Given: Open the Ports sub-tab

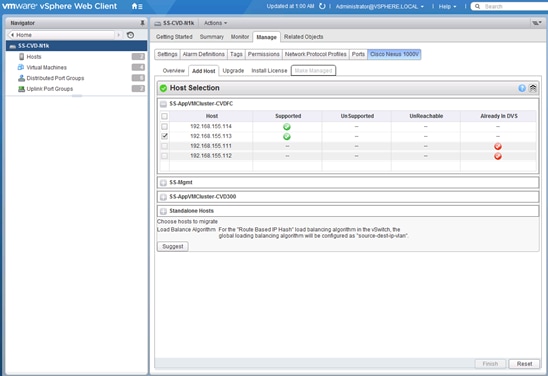Looking at the screenshot, I should tap(358, 54).
